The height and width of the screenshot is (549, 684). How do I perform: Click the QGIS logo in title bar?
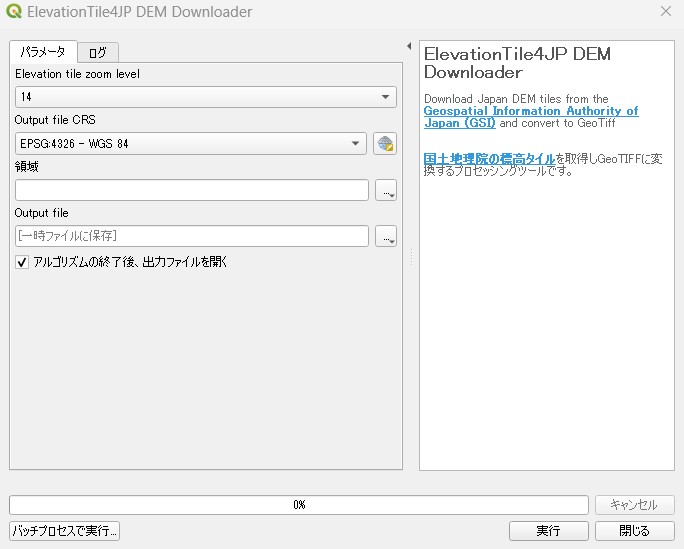[14, 11]
